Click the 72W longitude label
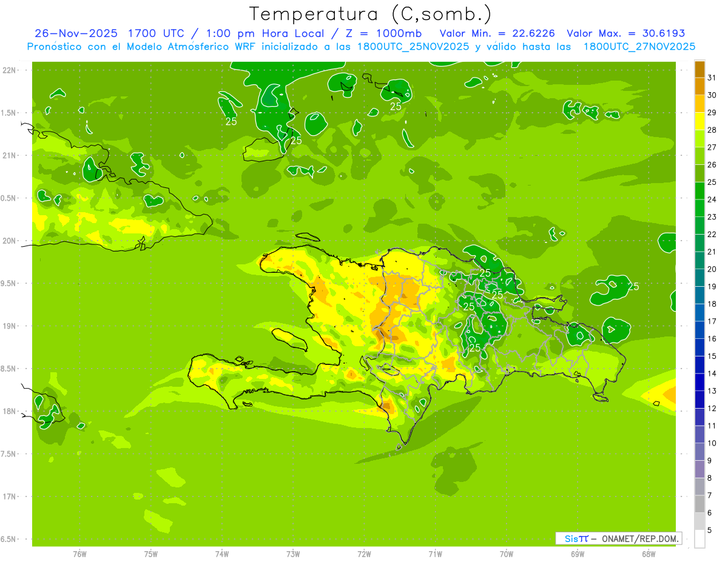The height and width of the screenshot is (562, 728). point(364,554)
